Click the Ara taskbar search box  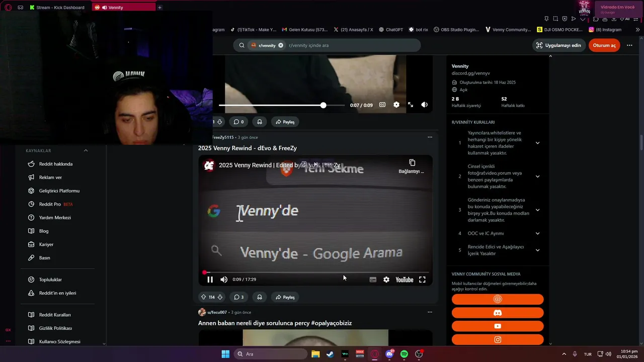[x=271, y=354]
